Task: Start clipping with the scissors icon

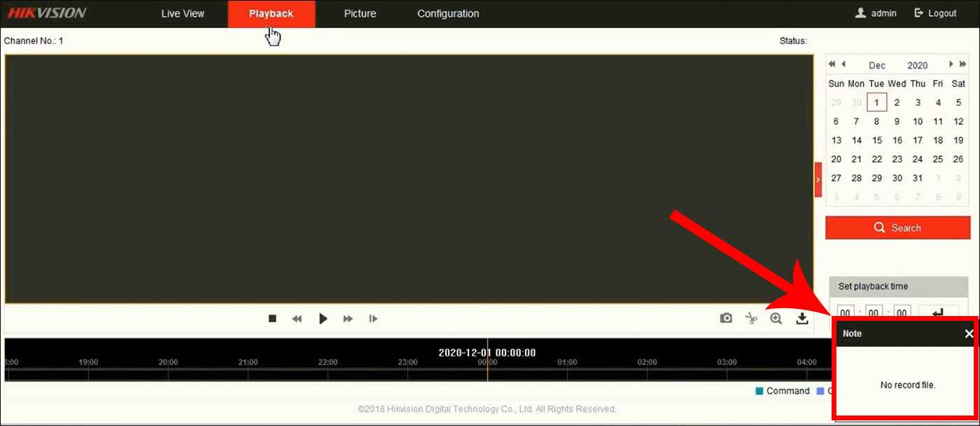Action: [751, 319]
